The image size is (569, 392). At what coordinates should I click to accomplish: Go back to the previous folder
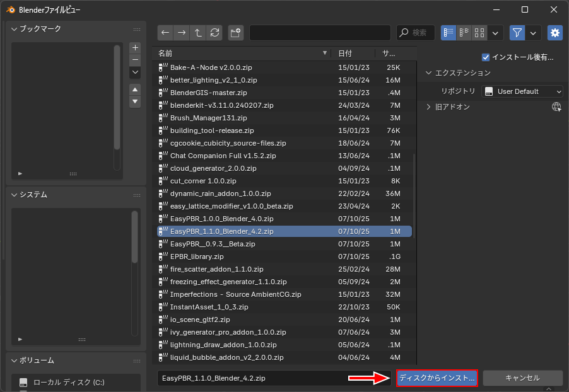coord(165,33)
